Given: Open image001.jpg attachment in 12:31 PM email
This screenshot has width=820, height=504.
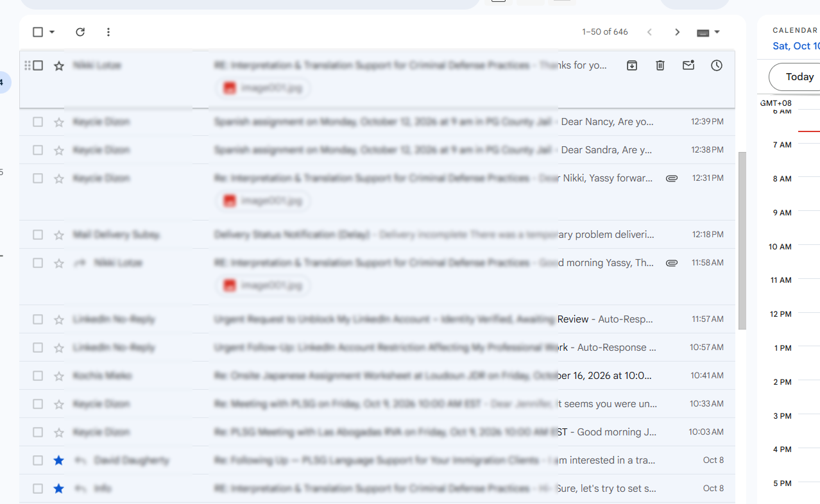Looking at the screenshot, I should coord(263,201).
